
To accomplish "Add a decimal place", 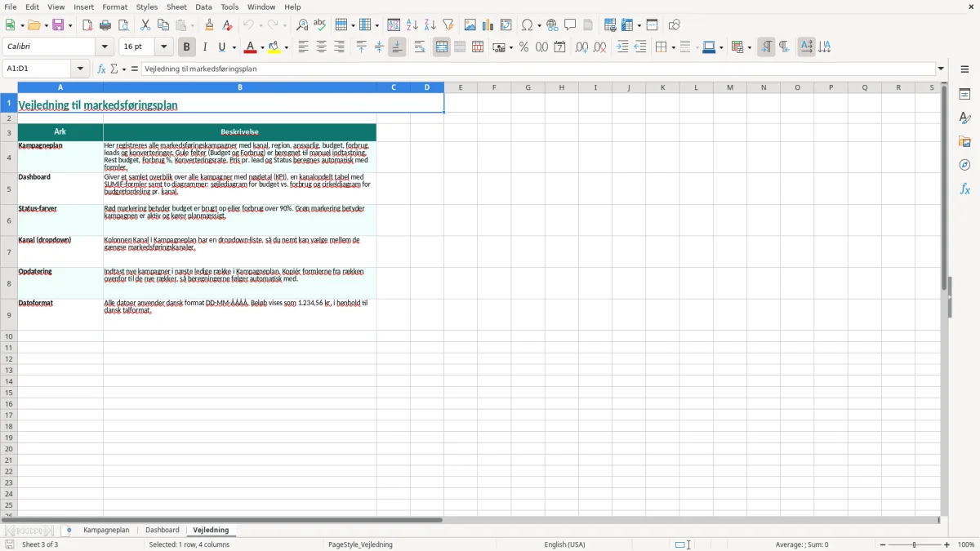I will (x=581, y=47).
